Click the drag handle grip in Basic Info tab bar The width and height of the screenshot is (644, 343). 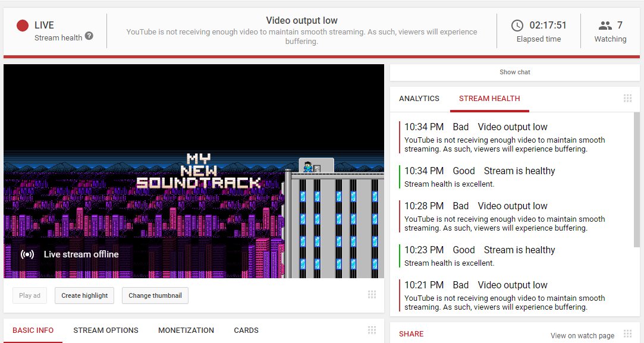click(x=372, y=330)
